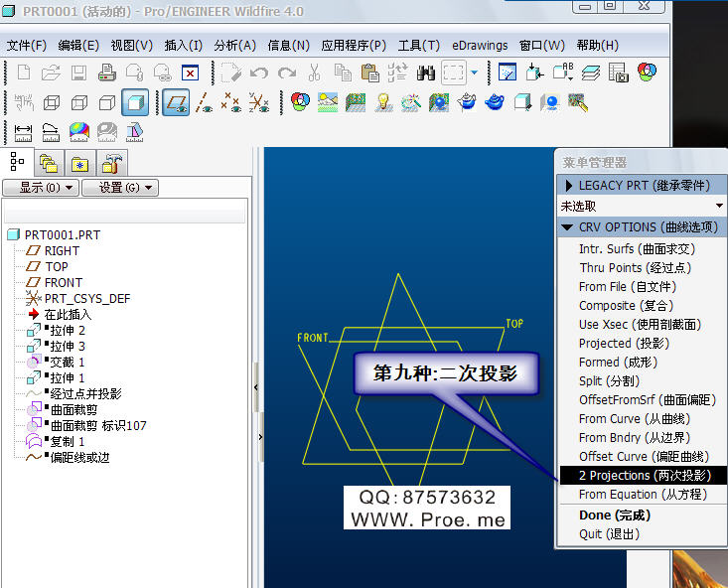Click the Find binoculars icon

click(425, 73)
